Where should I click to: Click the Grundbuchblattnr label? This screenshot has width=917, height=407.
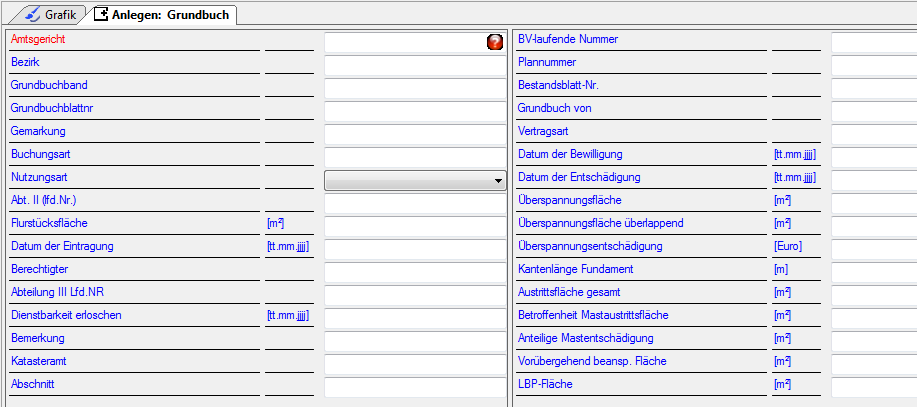pyautogui.click(x=52, y=108)
